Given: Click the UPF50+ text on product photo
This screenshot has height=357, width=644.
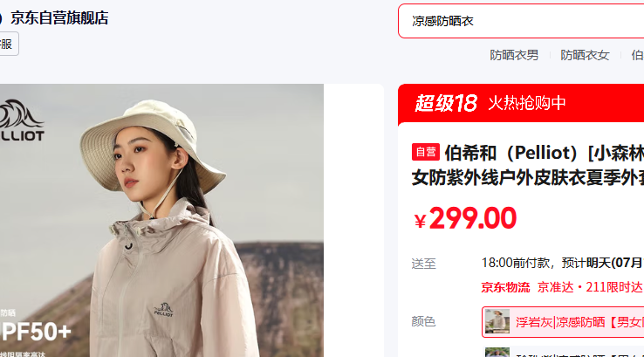Looking at the screenshot, I should coord(36,332).
